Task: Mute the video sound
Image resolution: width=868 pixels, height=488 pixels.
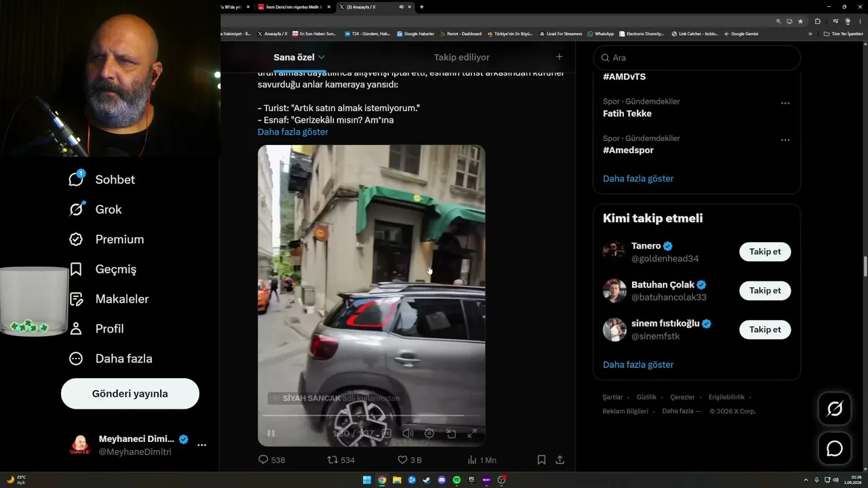Action: (x=408, y=433)
